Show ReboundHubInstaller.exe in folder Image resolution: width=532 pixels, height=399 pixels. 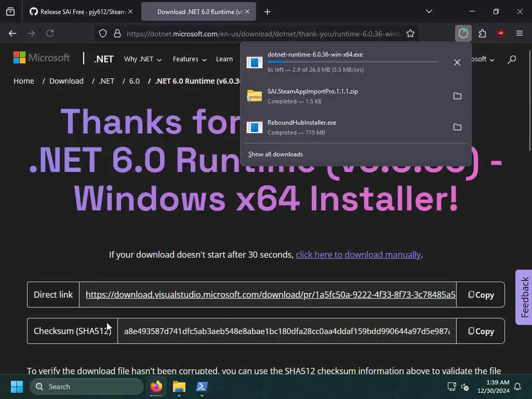pyautogui.click(x=457, y=127)
